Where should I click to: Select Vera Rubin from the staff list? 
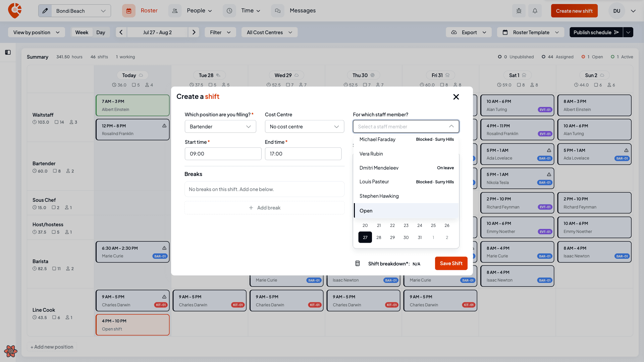click(x=406, y=154)
